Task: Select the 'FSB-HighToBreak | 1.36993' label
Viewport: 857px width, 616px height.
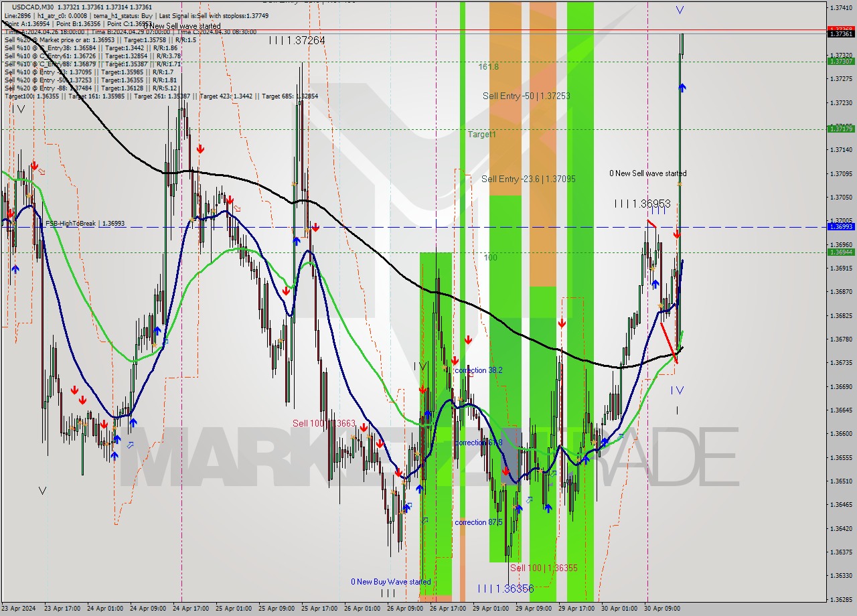Action: (x=85, y=224)
